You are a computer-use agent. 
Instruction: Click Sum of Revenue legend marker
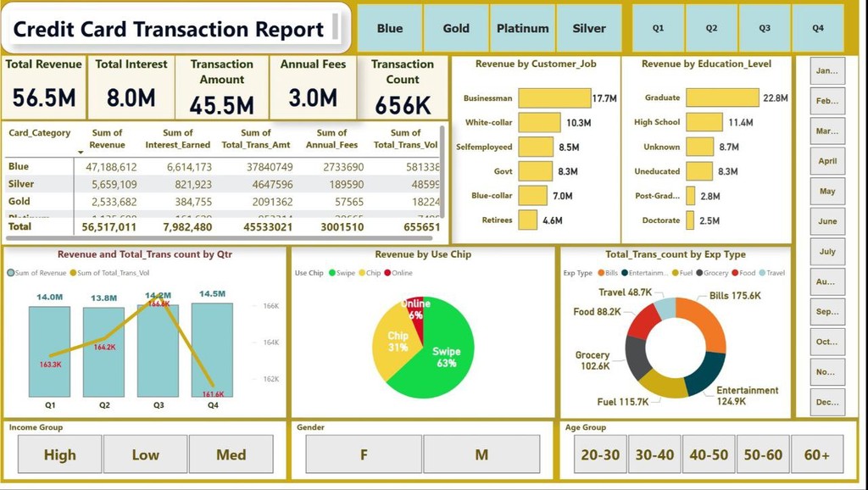(x=10, y=273)
